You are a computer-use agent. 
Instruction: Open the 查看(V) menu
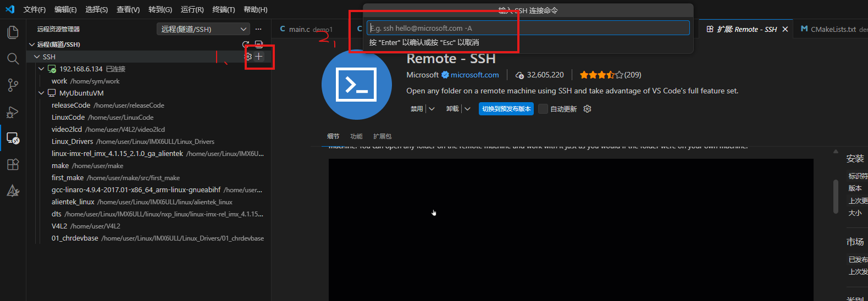[x=128, y=9]
